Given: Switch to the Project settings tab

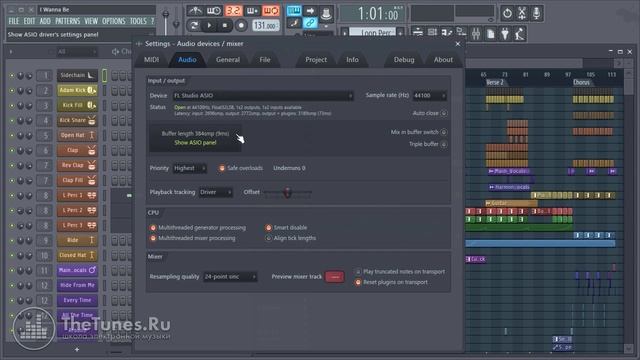Looking at the screenshot, I should 316,60.
